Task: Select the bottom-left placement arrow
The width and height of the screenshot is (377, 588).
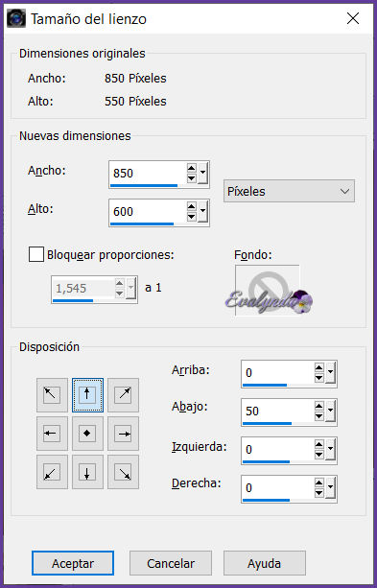Action: tap(52, 472)
